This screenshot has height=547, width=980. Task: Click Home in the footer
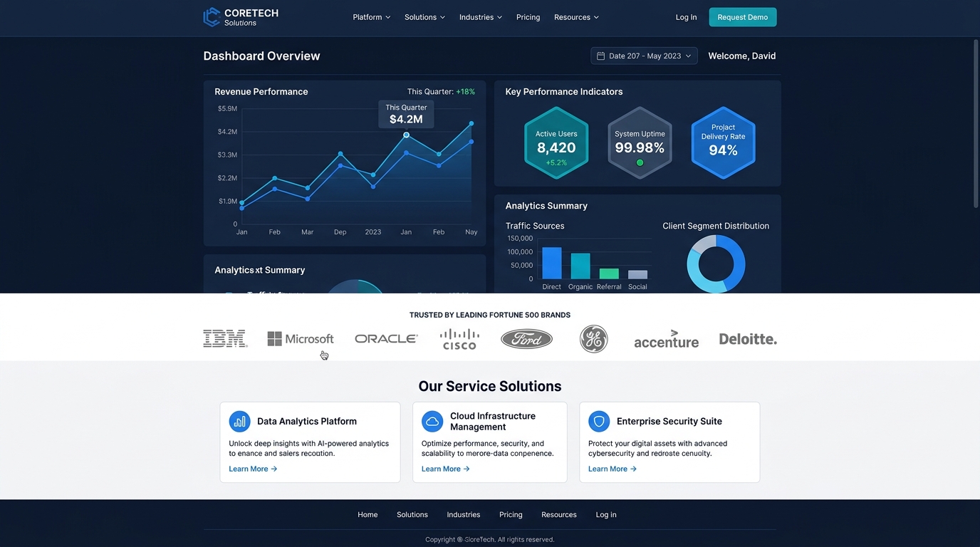coord(367,514)
